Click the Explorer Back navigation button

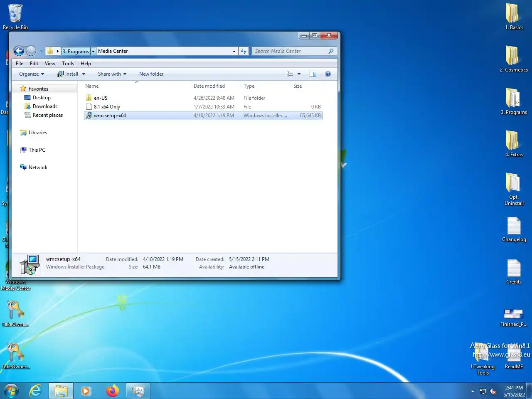pyautogui.click(x=19, y=51)
